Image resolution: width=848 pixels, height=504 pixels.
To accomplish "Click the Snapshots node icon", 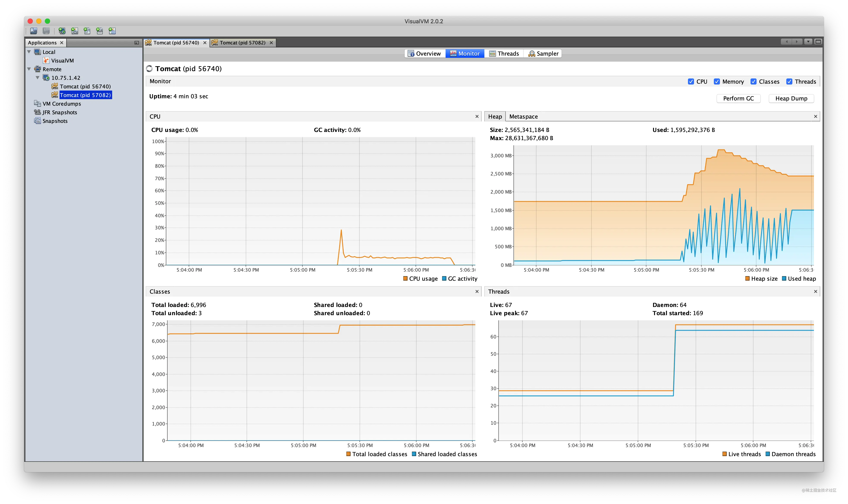I will (x=37, y=121).
